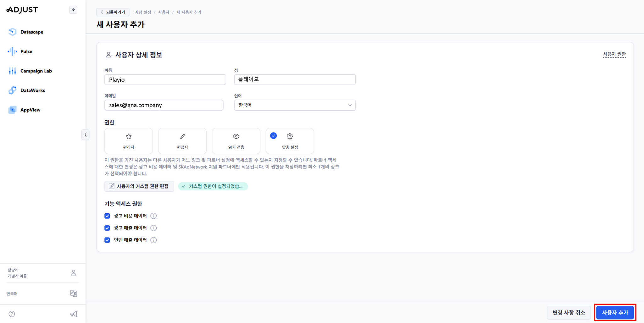Viewport: 644px width, 323px height.
Task: Uncheck 광고 매출 데이터 checkbox
Action: 107,228
